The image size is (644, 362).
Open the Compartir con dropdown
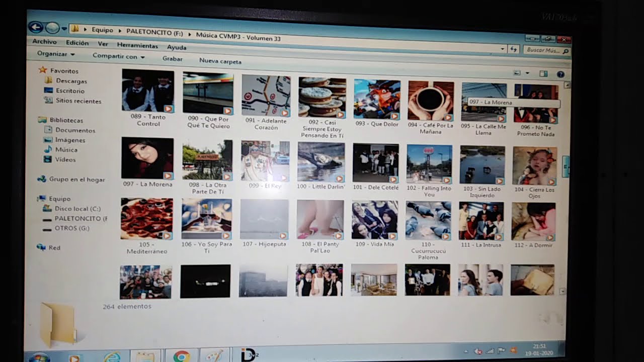(119, 56)
